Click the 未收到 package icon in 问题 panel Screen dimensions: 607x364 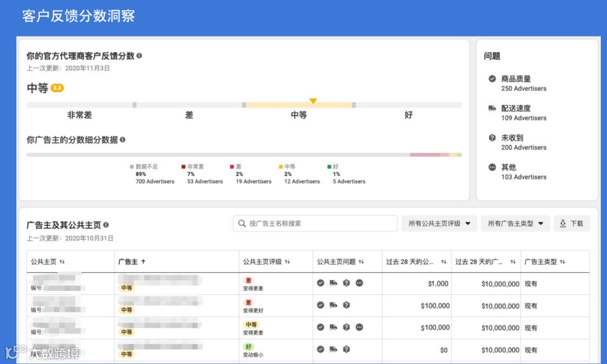click(x=492, y=138)
